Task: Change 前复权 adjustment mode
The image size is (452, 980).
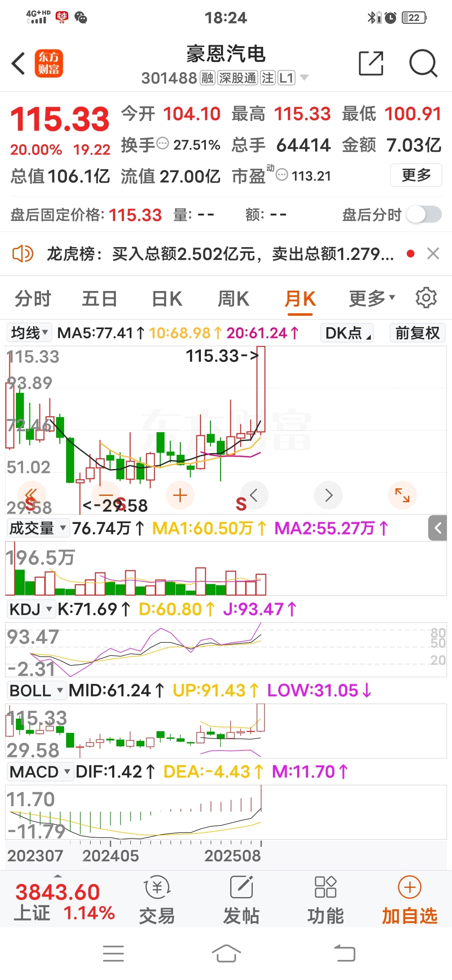Action: [417, 333]
